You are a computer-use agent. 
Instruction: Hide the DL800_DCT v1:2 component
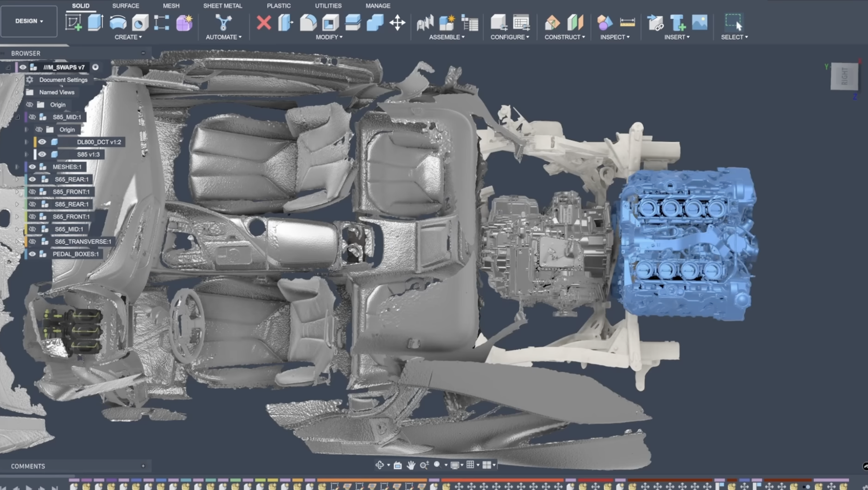click(x=42, y=142)
